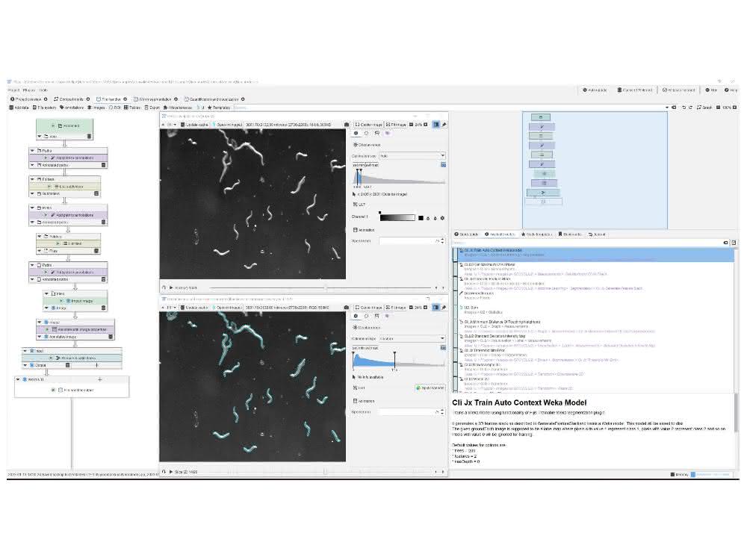Zoom in the graph editor view
The image size is (747, 560).
click(x=734, y=108)
